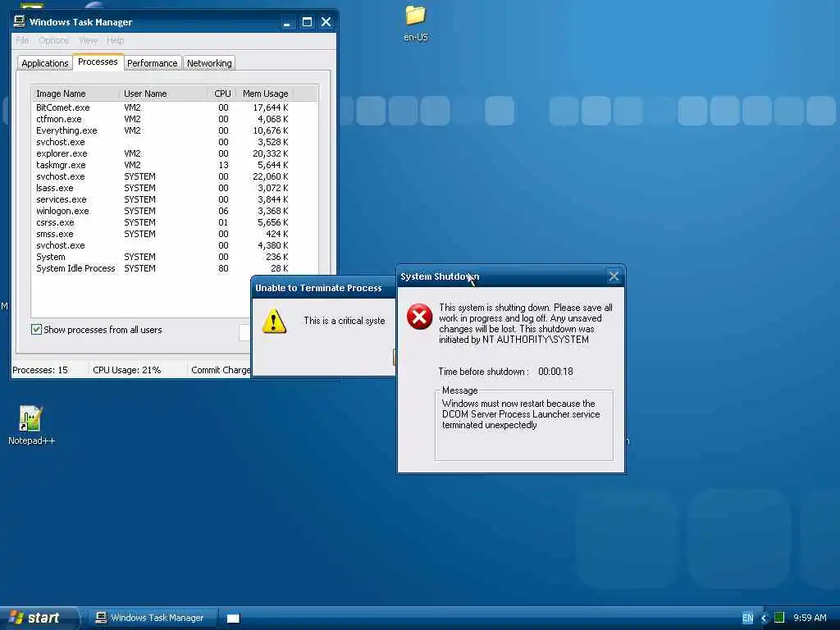Click the blank taskbar window button
The image size is (840, 630).
click(233, 619)
